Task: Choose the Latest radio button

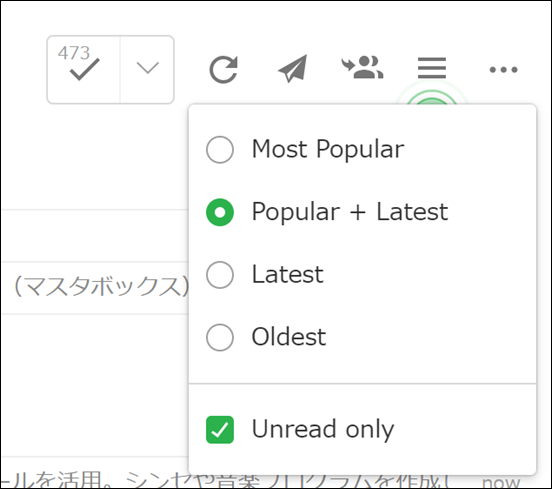Action: pos(220,275)
